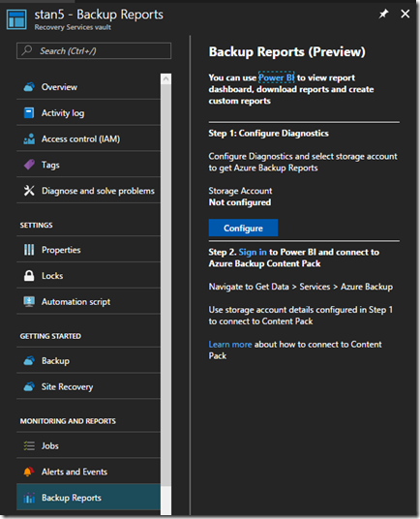Viewport: 420px width, 519px height.
Task: Click the Automation script monitor icon
Action: click(29, 301)
